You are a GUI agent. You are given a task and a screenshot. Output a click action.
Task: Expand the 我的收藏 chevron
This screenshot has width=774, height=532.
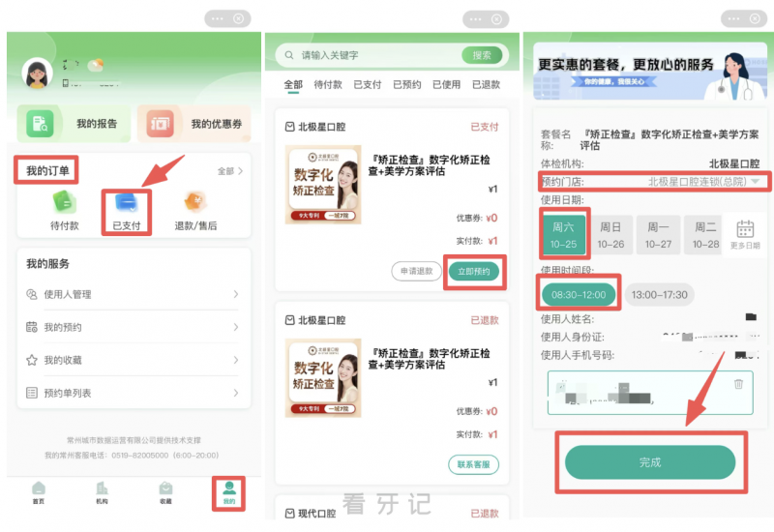tap(236, 360)
